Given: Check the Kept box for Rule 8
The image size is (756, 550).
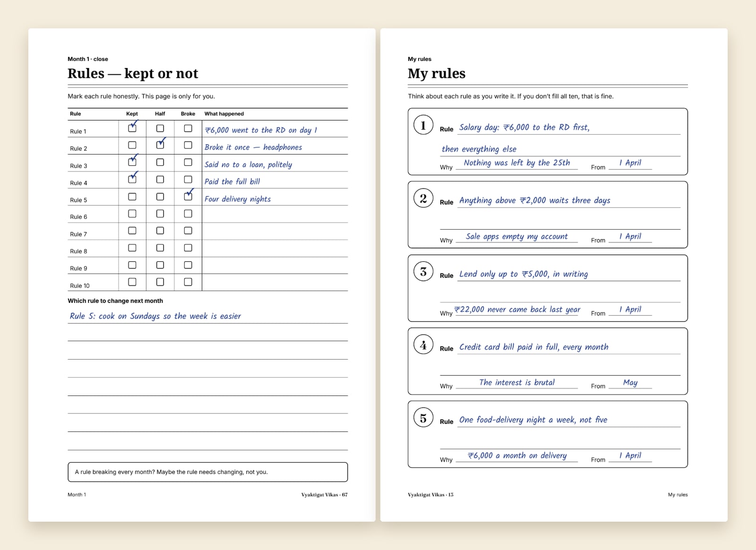Looking at the screenshot, I should (x=132, y=248).
